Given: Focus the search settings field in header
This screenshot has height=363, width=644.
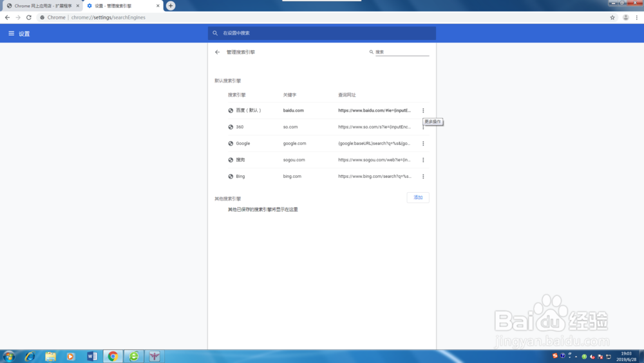Looking at the screenshot, I should 321,34.
